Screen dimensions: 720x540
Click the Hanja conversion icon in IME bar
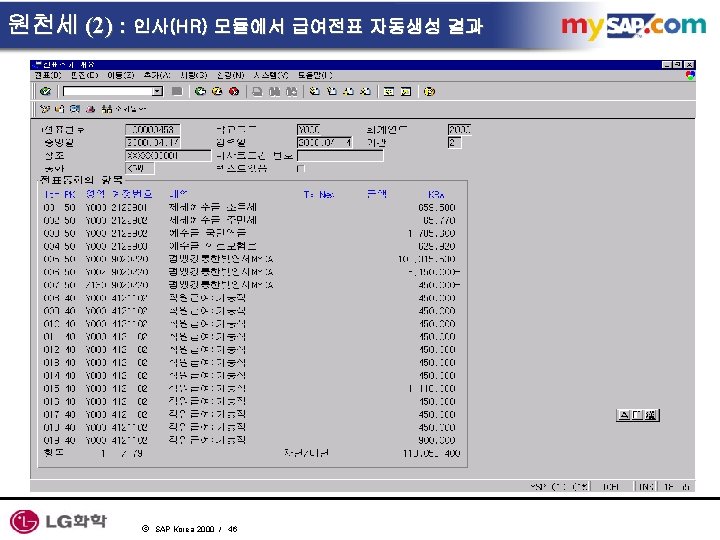click(x=651, y=415)
